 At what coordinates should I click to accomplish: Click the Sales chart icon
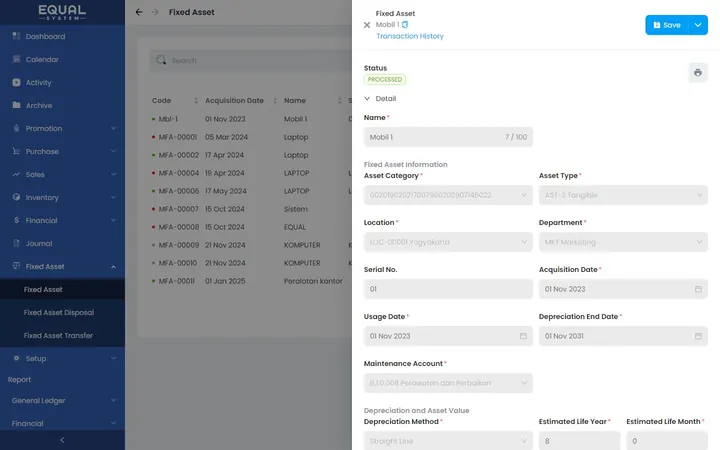click(16, 174)
